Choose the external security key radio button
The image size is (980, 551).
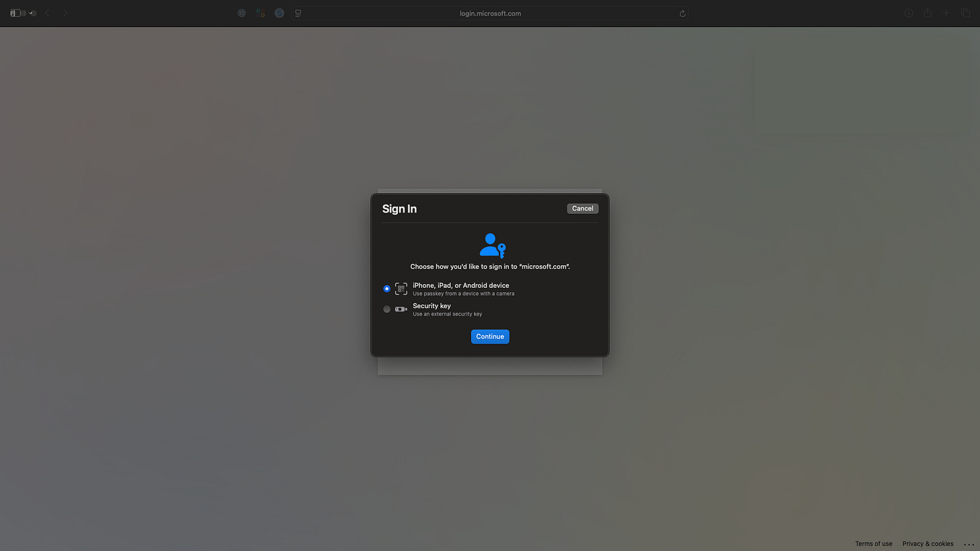click(x=386, y=309)
